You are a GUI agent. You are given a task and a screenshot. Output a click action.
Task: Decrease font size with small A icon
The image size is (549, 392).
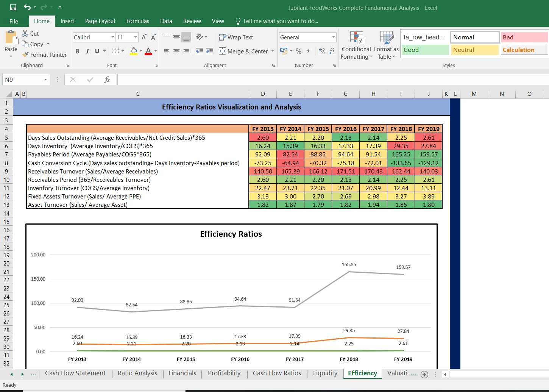pyautogui.click(x=153, y=37)
